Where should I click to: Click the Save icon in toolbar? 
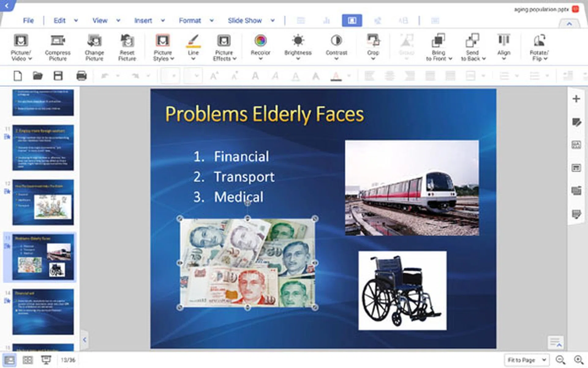58,76
